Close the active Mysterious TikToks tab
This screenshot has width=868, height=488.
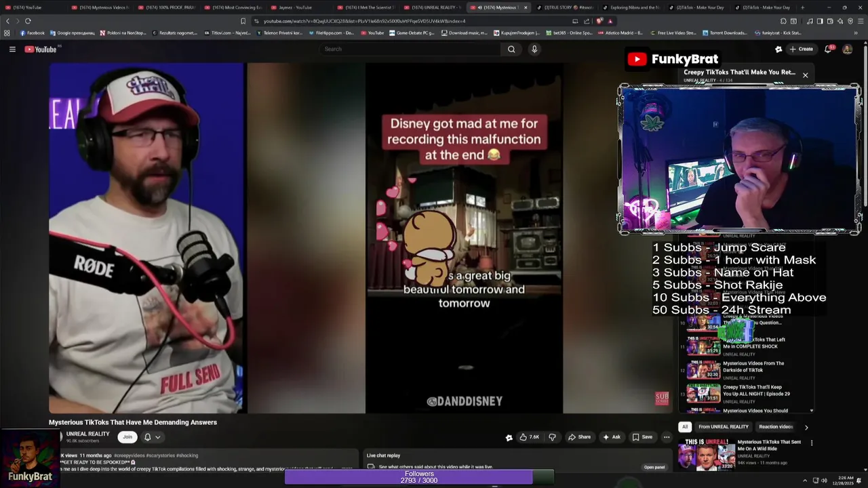tap(525, 7)
